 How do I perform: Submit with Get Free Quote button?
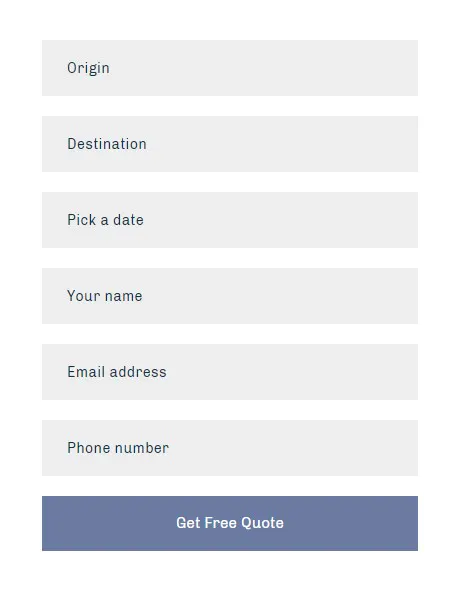coord(230,523)
